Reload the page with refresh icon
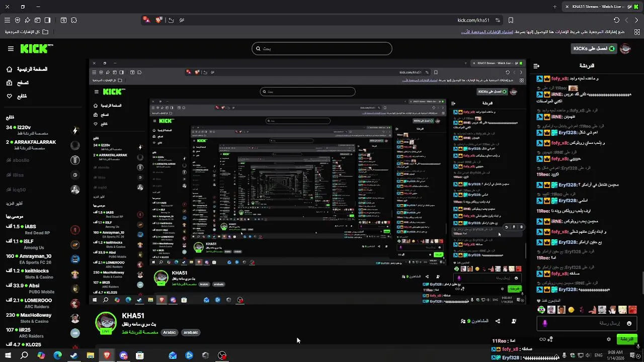Screen dimensions: 644x362 [x=616, y=20]
